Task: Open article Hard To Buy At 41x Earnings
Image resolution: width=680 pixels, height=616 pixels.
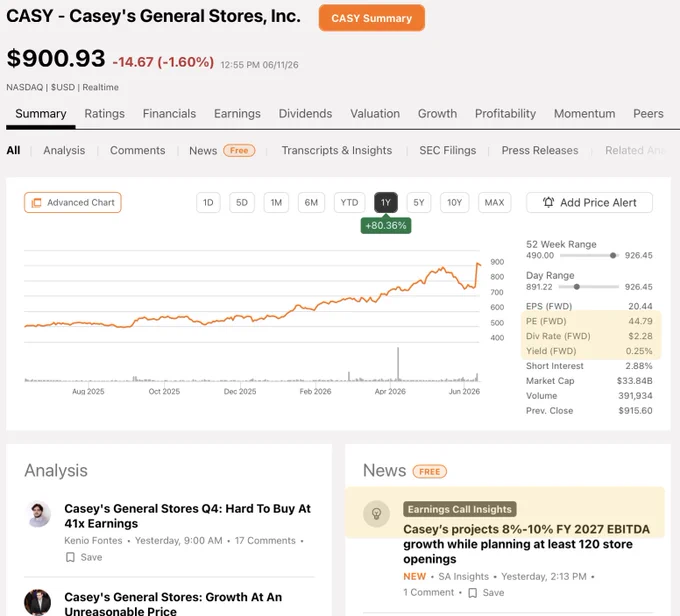Action: pos(187,516)
